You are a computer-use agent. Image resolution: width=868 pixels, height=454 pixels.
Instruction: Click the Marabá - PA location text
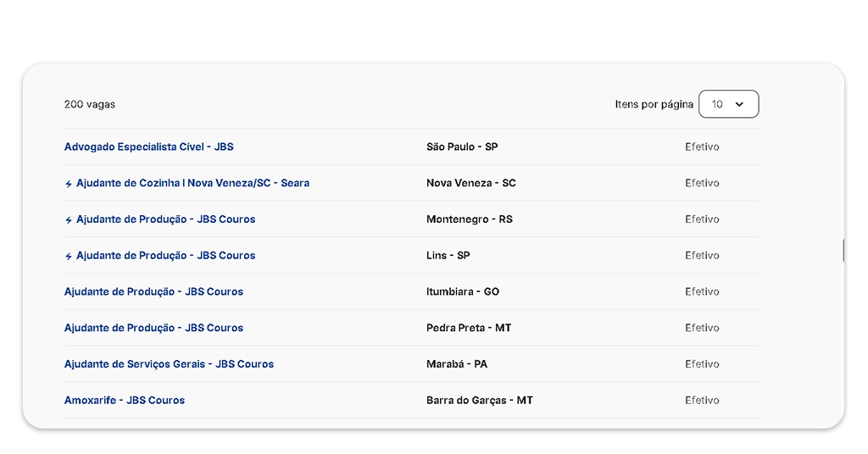(x=457, y=364)
